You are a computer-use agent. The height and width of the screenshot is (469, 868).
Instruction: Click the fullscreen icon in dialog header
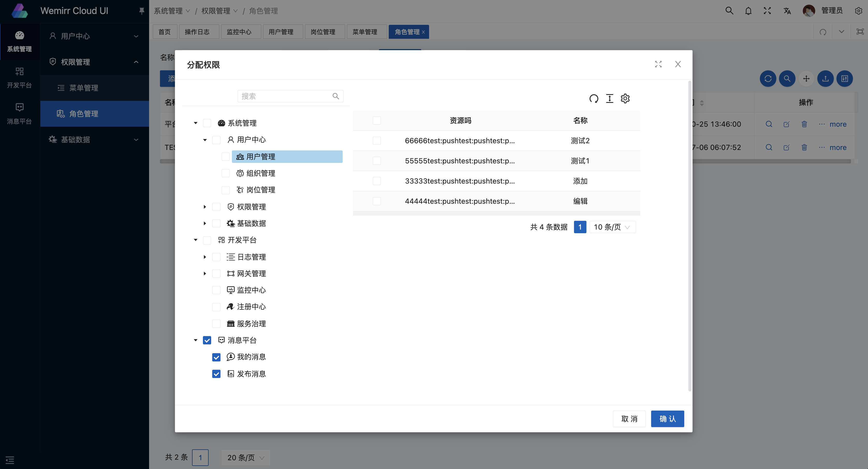click(x=658, y=64)
